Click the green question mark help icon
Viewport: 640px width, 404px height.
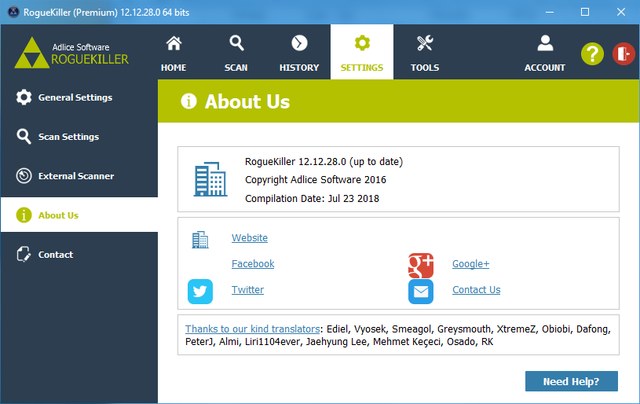tap(592, 53)
